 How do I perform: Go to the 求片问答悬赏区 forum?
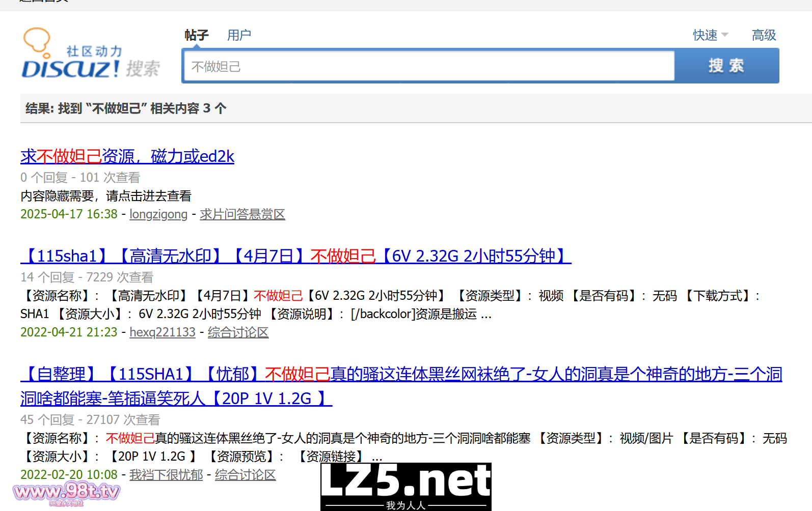pos(242,214)
